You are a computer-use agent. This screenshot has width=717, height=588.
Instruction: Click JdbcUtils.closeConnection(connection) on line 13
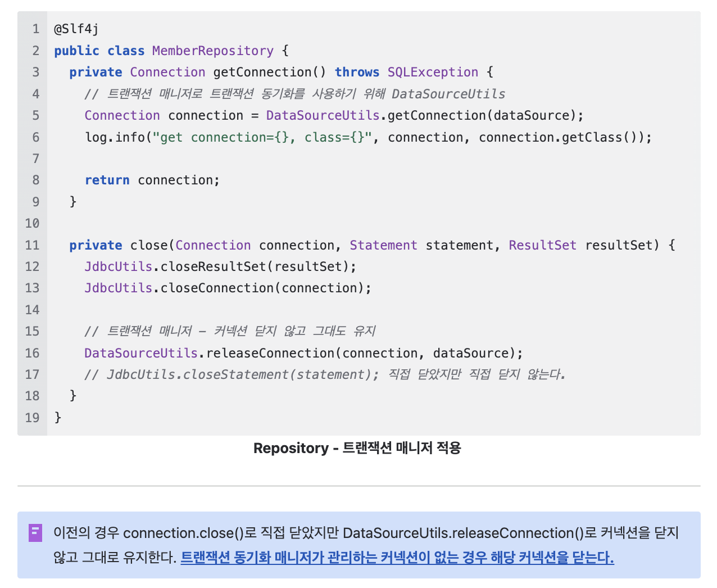click(228, 288)
